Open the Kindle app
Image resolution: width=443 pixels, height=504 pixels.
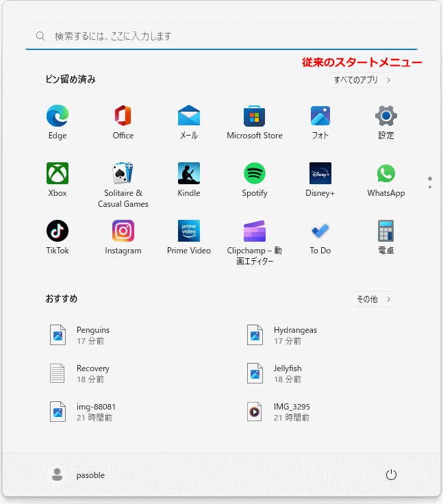coord(189,179)
